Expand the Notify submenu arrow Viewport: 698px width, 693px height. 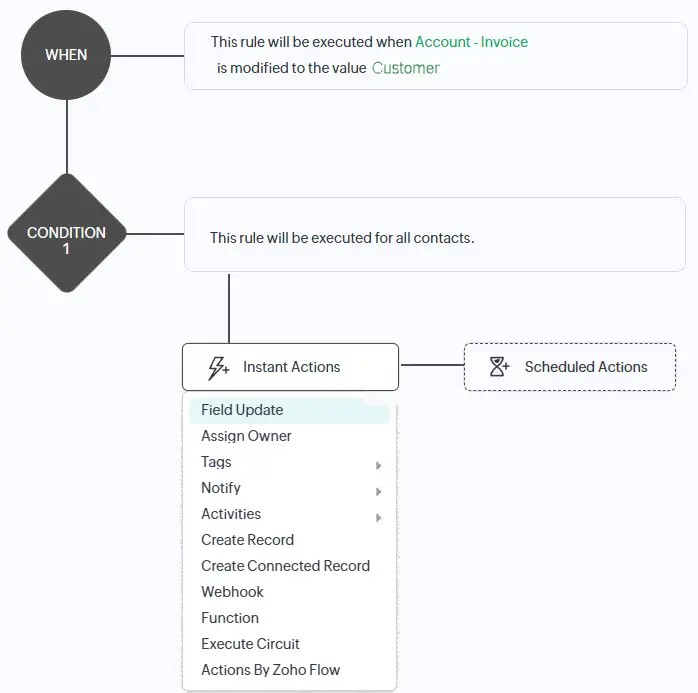pos(379,491)
